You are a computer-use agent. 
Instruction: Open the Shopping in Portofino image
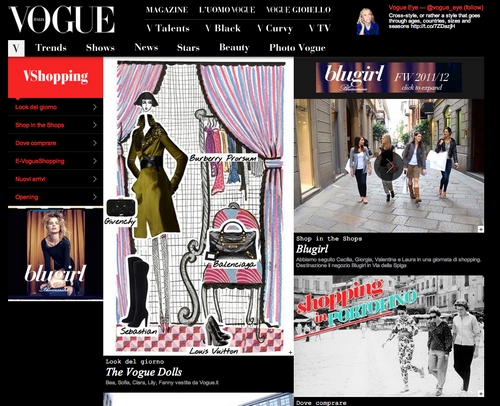(389, 336)
